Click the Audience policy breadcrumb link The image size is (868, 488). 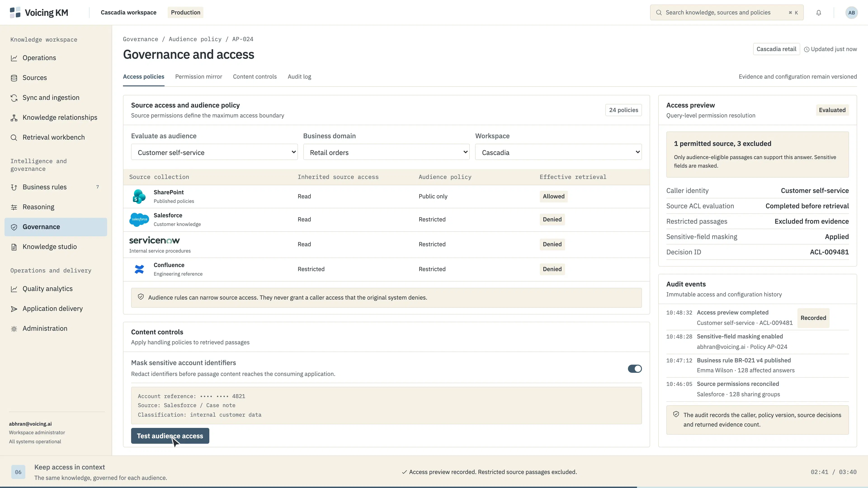tap(195, 39)
